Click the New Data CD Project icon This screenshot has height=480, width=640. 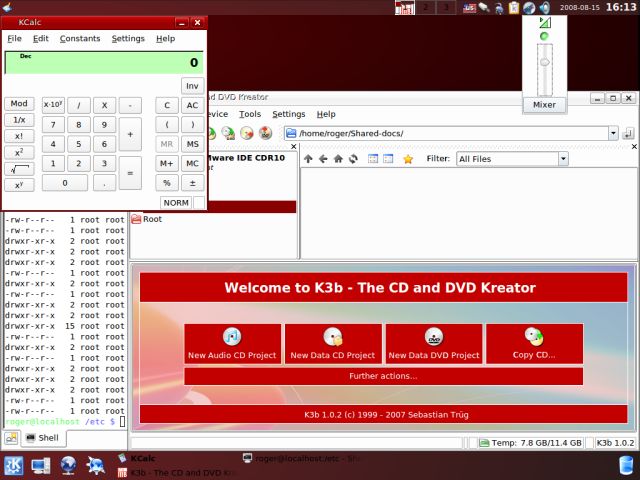(x=333, y=344)
